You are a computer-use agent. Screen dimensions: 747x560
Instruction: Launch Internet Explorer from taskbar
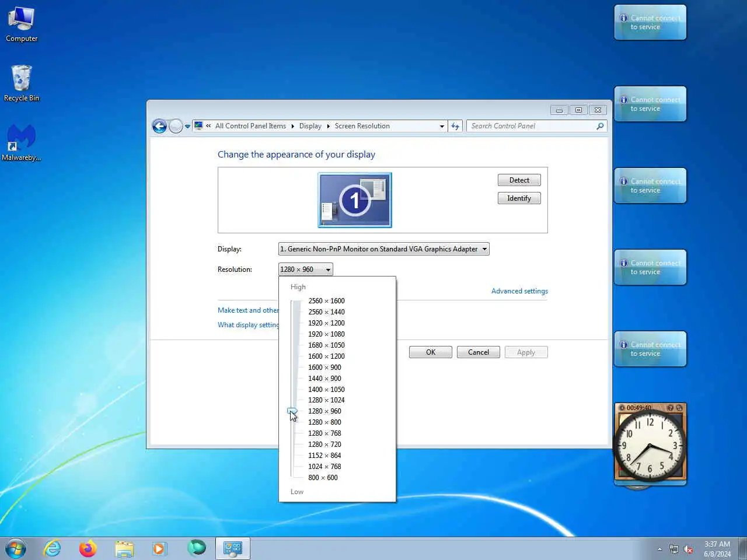tap(53, 548)
